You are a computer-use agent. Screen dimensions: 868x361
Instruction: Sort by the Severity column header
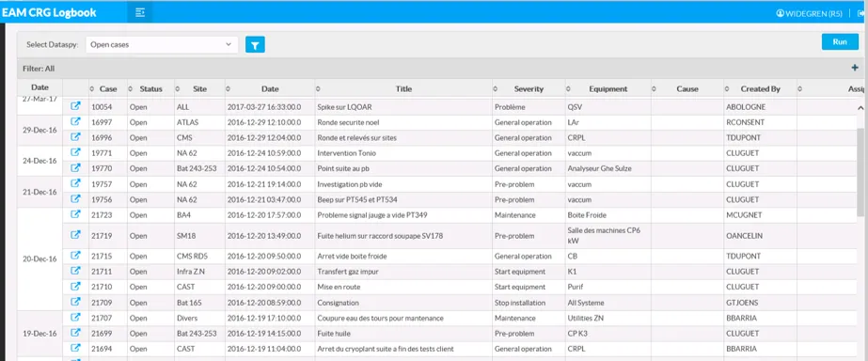[x=529, y=88]
